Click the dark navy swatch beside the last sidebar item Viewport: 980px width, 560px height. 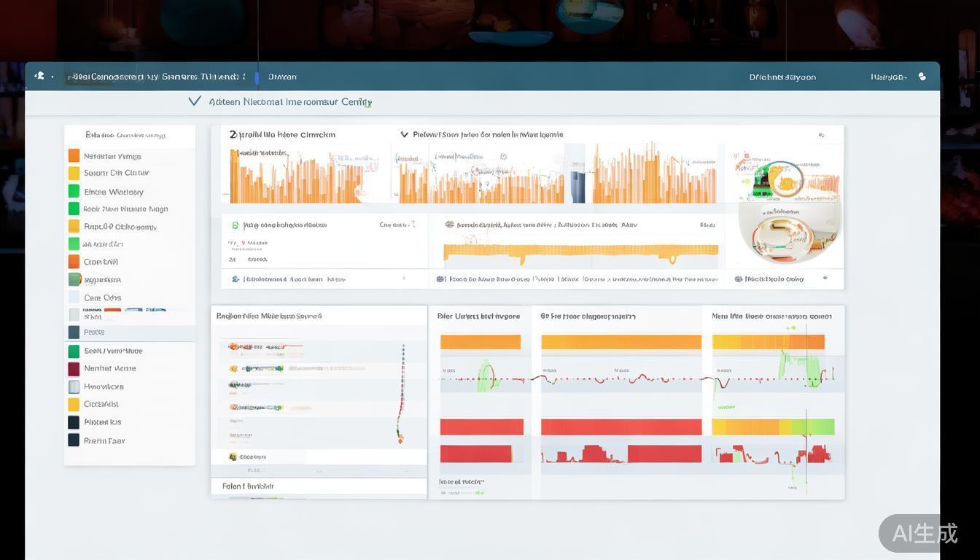(x=74, y=440)
